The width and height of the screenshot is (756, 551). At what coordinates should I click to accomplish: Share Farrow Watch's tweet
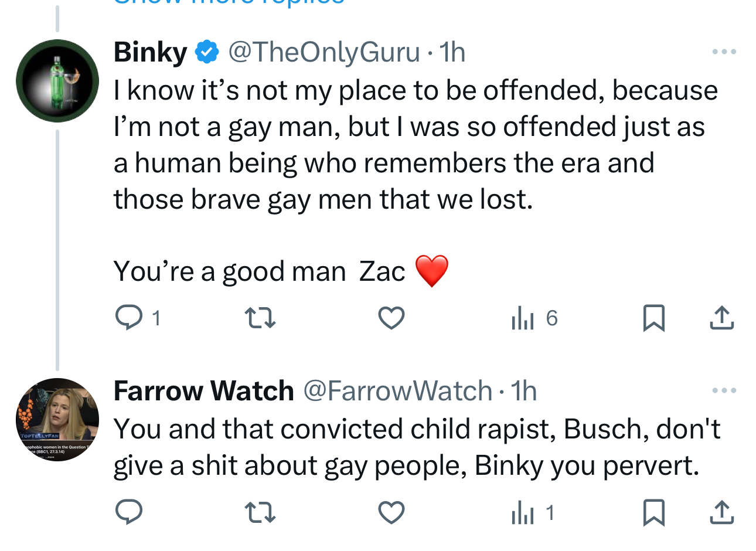tap(721, 513)
